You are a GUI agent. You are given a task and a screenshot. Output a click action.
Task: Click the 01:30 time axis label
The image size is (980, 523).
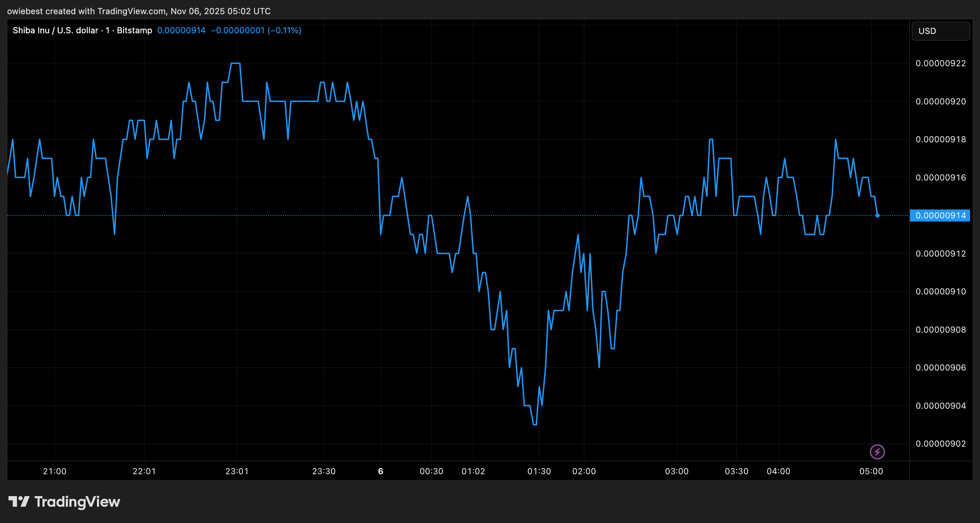(539, 471)
